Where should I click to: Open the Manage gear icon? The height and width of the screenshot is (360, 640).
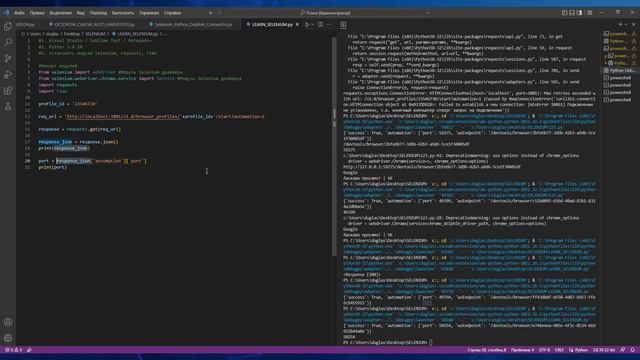coord(8,338)
